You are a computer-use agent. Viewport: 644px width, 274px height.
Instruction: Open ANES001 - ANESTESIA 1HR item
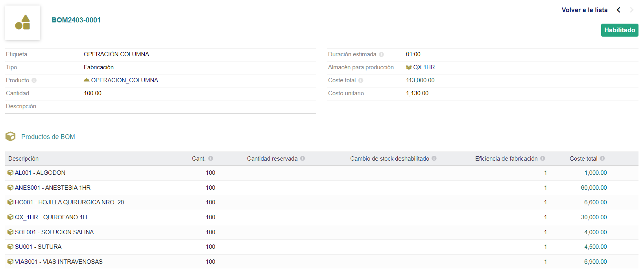click(x=53, y=188)
